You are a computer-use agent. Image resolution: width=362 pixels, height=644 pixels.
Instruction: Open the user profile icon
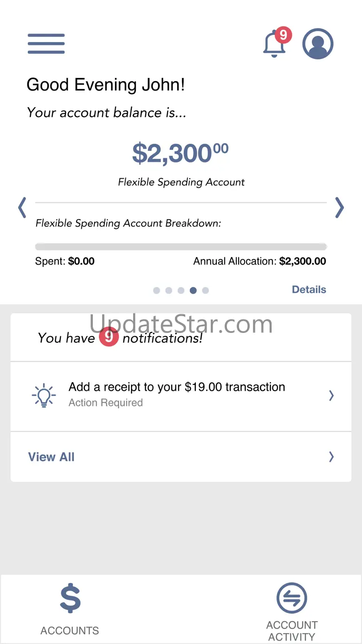click(318, 44)
